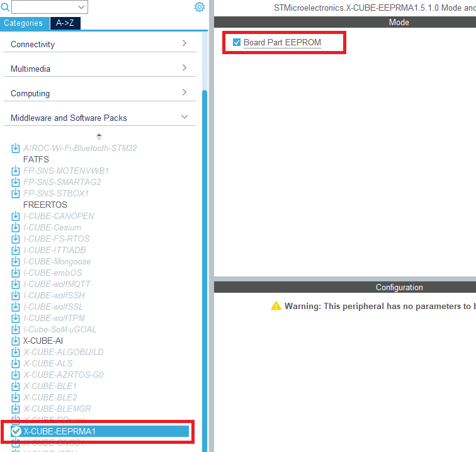The width and height of the screenshot is (476, 452).
Task: Click download icon for I-CUBE-Mongoose
Action: [16, 261]
